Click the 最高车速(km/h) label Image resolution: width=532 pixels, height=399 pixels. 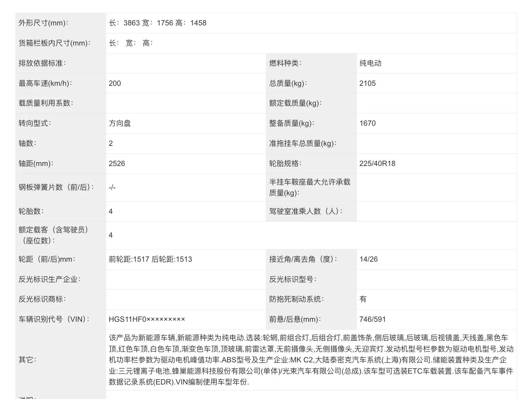click(45, 83)
